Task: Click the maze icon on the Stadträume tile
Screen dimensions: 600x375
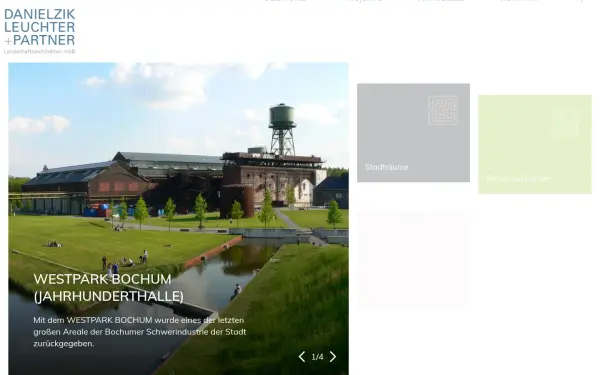Action: point(443,111)
